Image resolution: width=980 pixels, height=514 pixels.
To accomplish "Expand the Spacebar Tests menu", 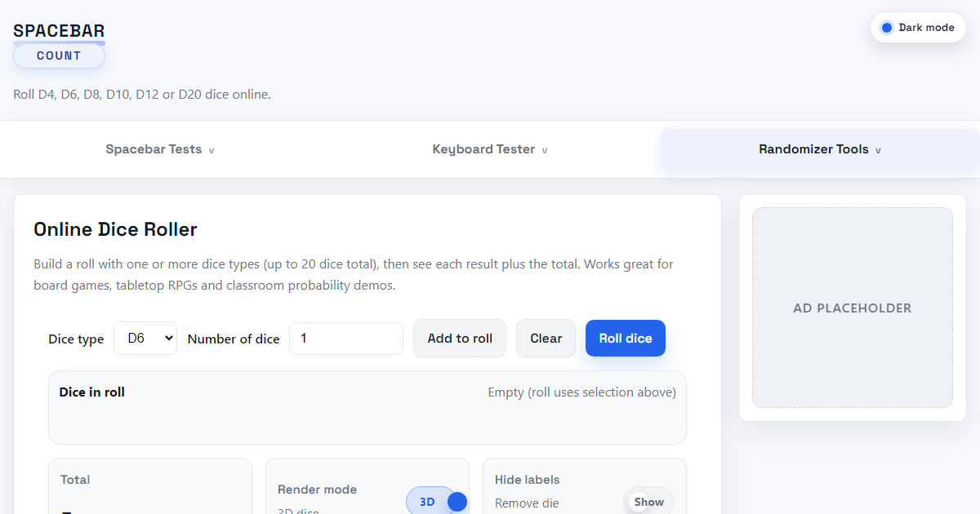I will [x=160, y=150].
